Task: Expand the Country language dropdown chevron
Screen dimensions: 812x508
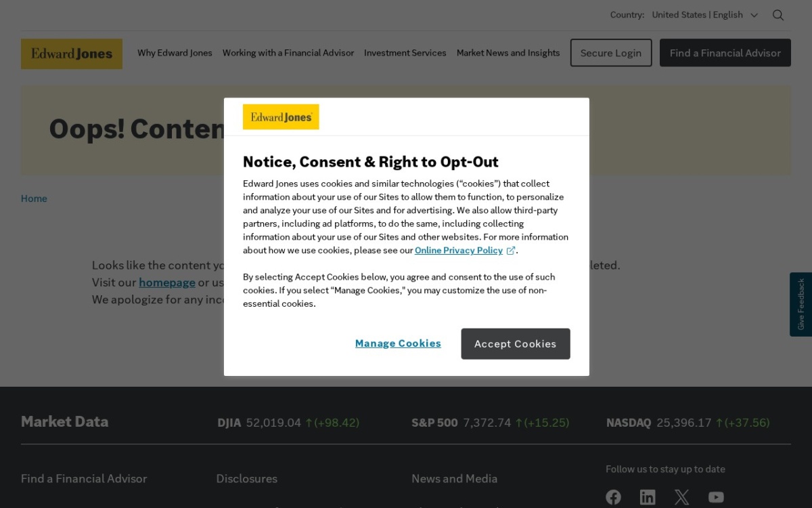Action: point(754,15)
